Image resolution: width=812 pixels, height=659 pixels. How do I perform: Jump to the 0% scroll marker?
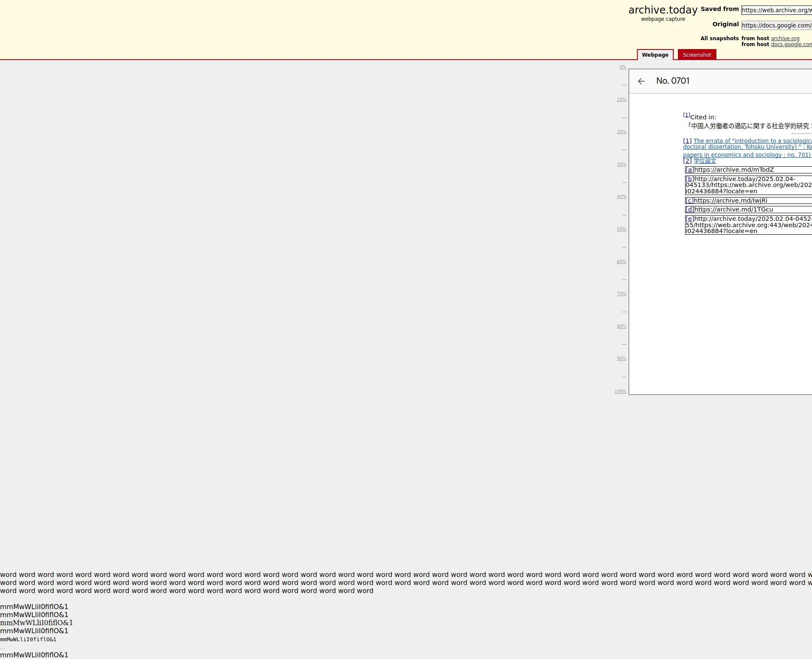623,67
